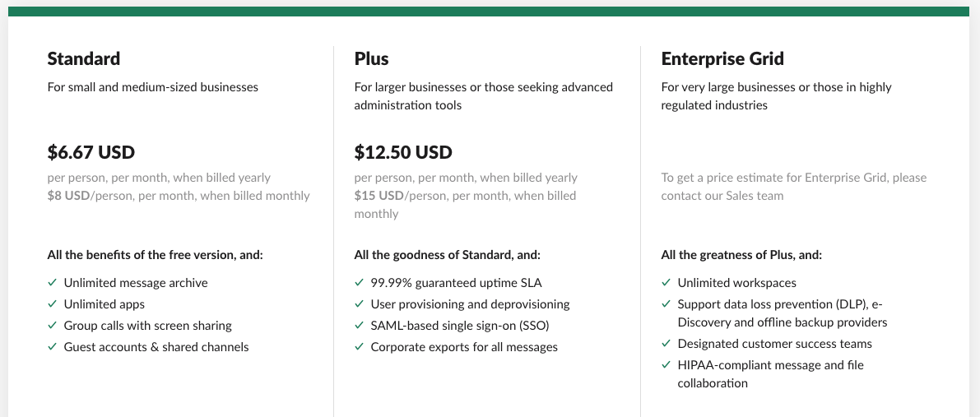Click the checkmark beside HIPAA-compliant message and file collaboration

point(666,364)
